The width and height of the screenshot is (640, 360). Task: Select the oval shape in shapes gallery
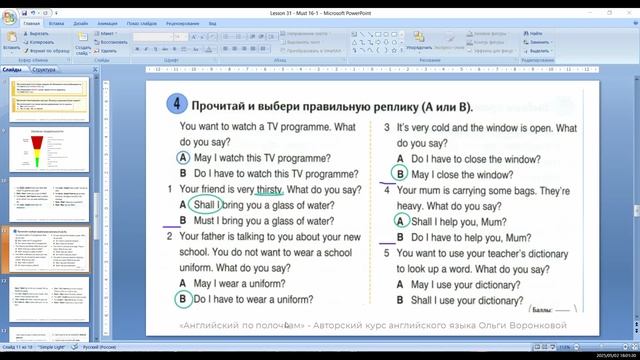(x=386, y=34)
